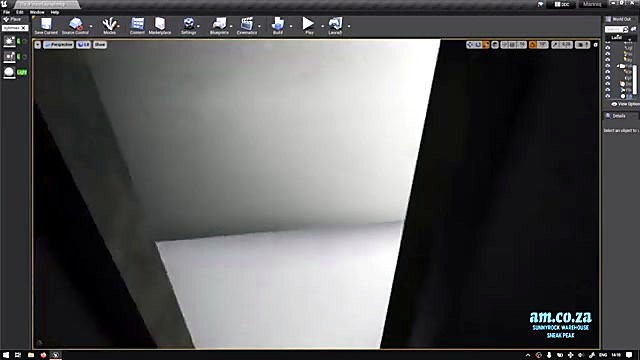Expand the Source Control dropdown arrow
640x360 pixels.
coord(91,26)
